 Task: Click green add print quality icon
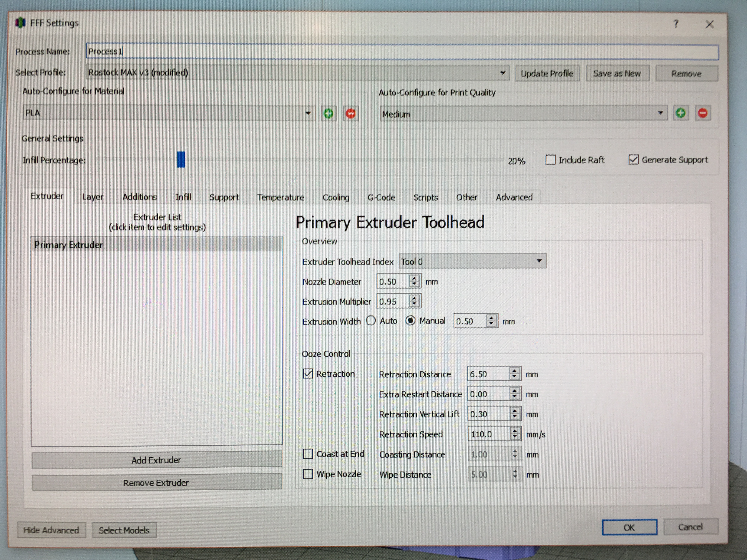point(680,113)
